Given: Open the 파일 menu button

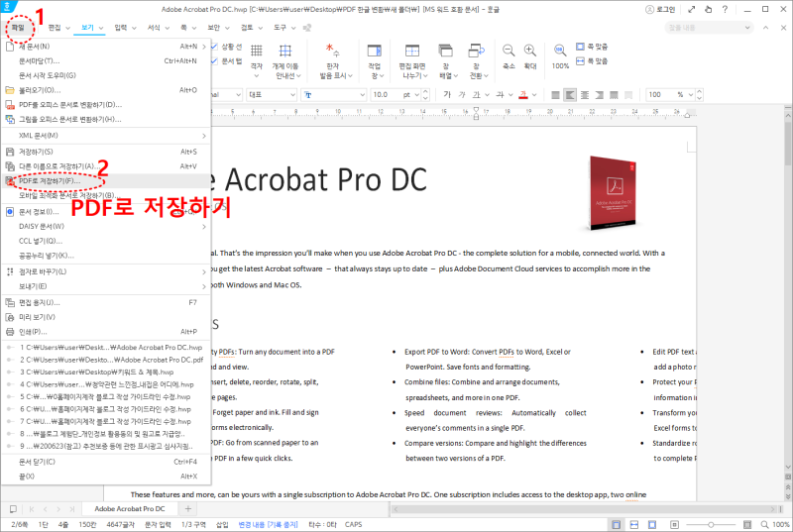Looking at the screenshot, I should (x=18, y=28).
